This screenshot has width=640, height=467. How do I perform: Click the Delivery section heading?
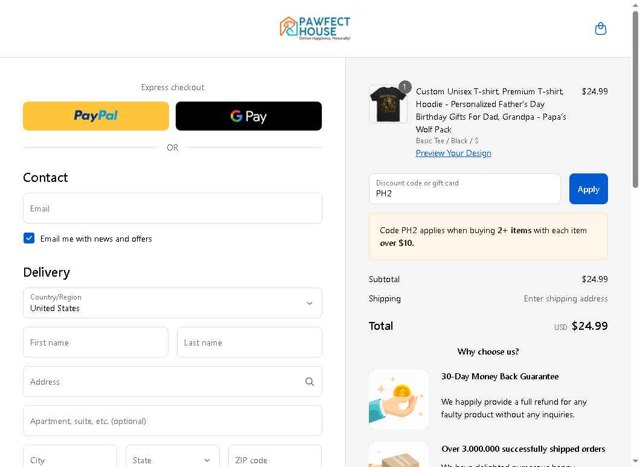point(47,272)
